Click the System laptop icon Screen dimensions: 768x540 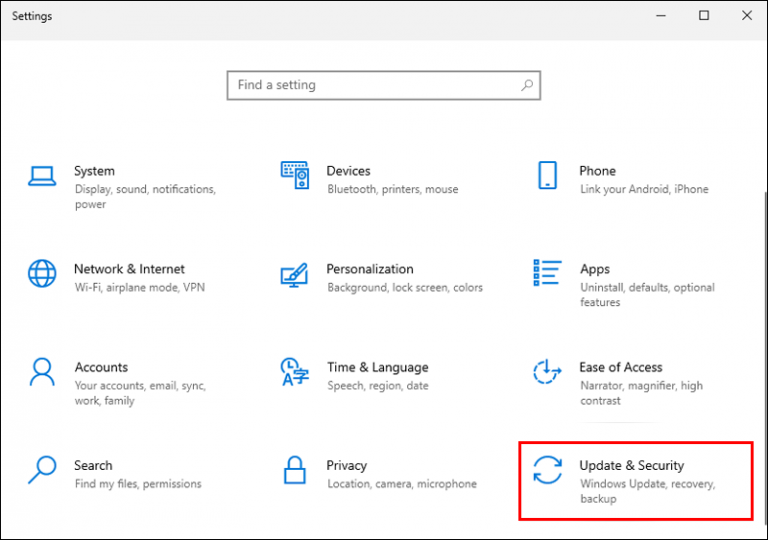tap(42, 175)
